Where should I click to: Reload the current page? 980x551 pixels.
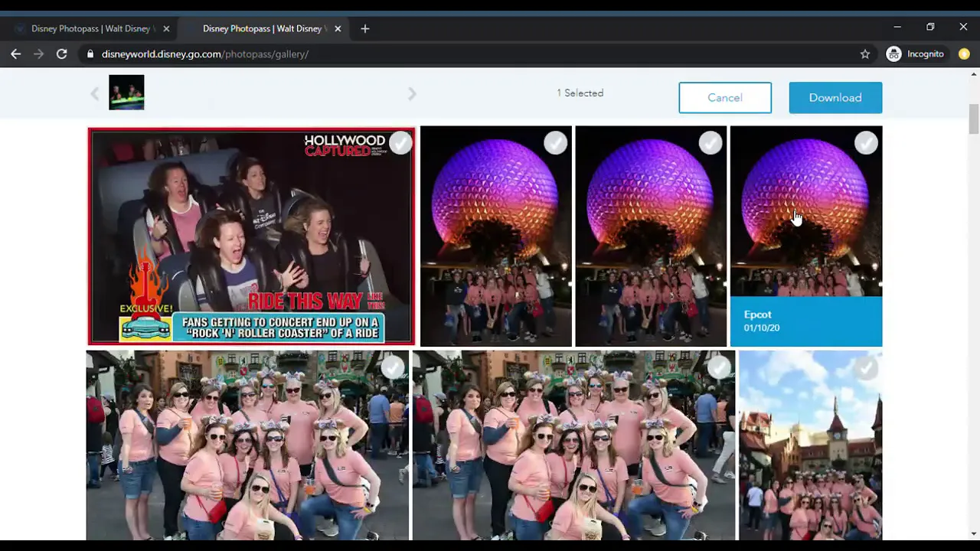click(61, 54)
